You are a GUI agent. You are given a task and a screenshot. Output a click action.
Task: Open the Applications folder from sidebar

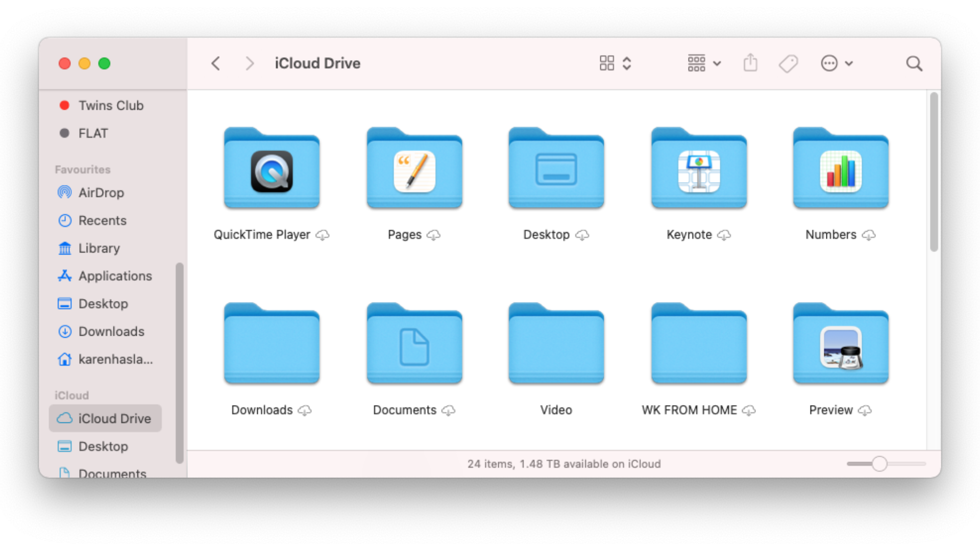coord(114,275)
